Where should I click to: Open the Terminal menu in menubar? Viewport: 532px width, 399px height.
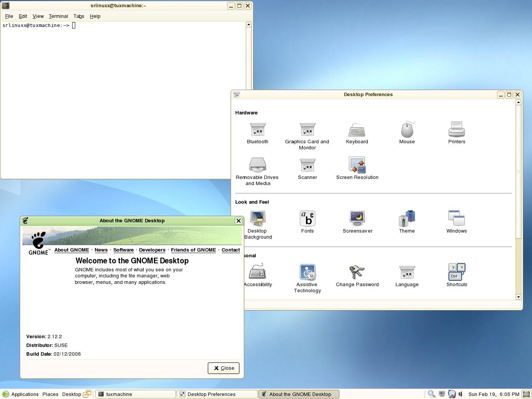pos(58,16)
